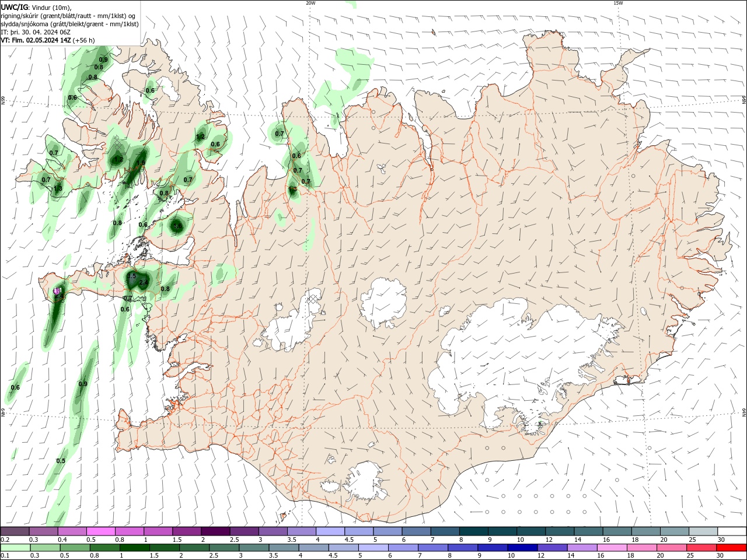
Task: Click the red 30 mm swatch ending the lower scale
Action: click(x=732, y=548)
